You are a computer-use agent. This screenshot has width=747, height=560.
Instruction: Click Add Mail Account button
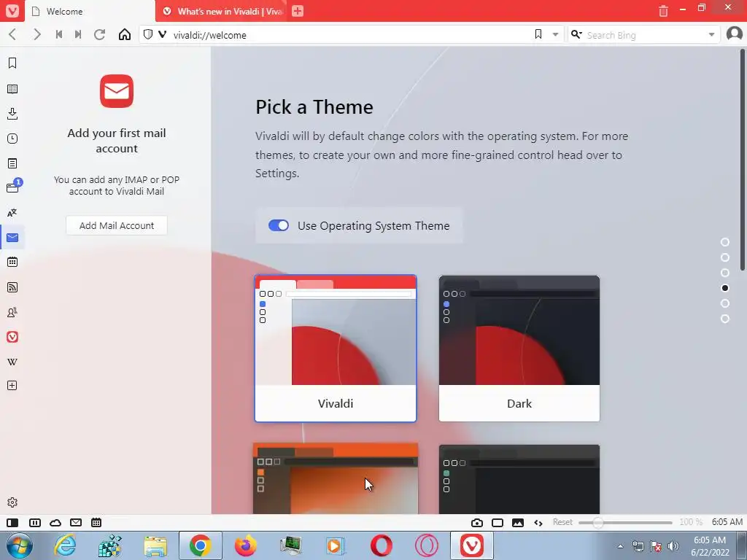(117, 225)
